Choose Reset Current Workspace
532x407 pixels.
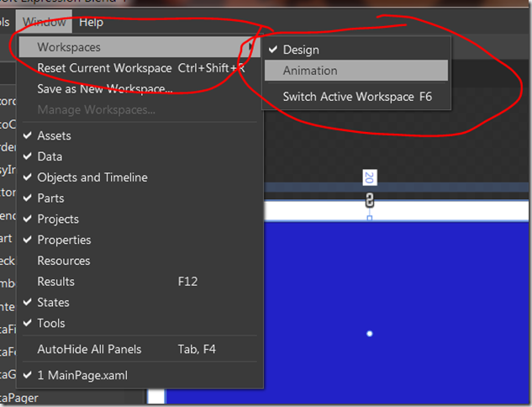coord(139,68)
